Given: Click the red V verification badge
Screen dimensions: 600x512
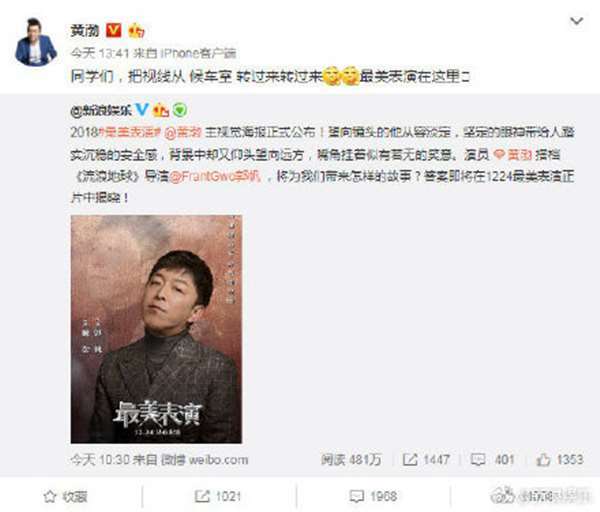Looking at the screenshot, I should tap(113, 30).
